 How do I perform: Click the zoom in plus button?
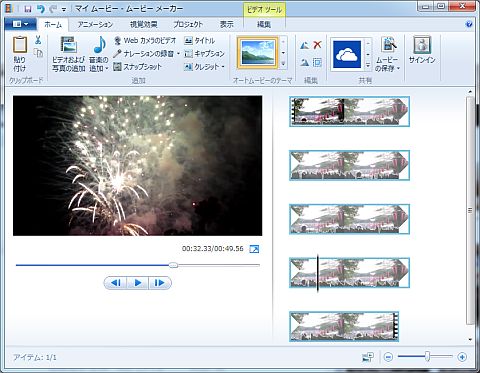coord(462,357)
